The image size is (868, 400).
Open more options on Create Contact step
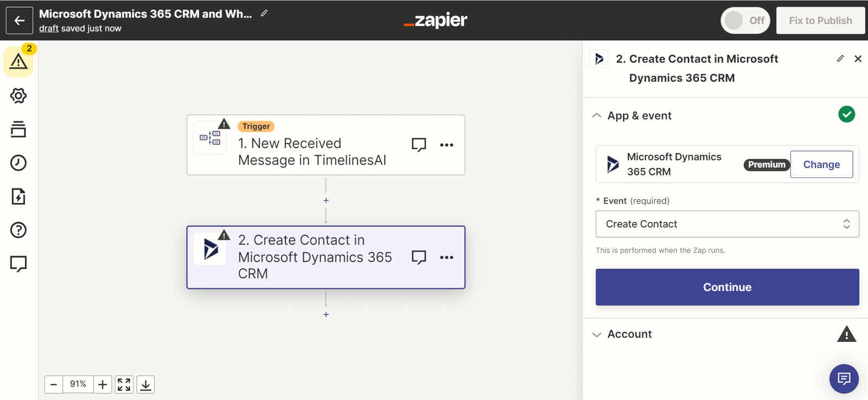446,257
